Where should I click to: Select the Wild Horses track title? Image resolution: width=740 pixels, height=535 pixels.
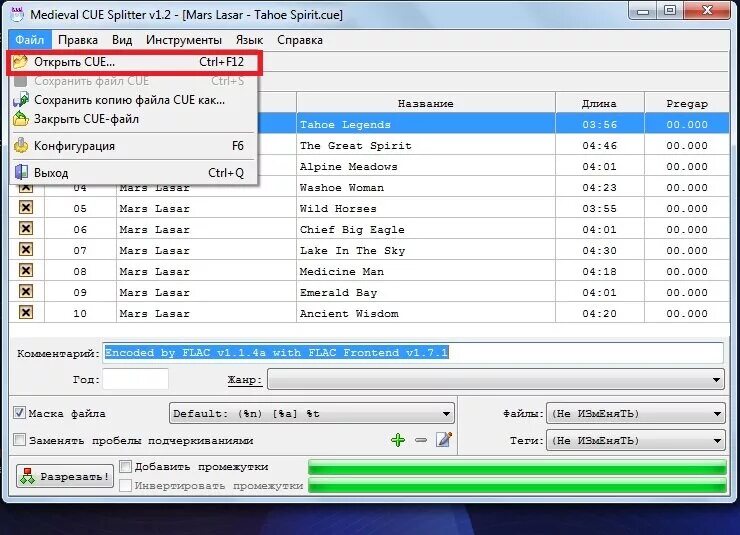click(338, 208)
